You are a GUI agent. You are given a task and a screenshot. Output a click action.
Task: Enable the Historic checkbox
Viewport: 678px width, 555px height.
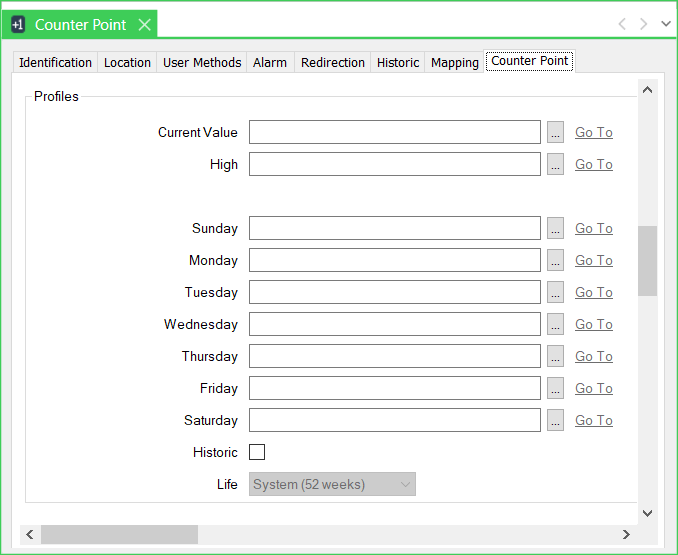click(x=257, y=452)
